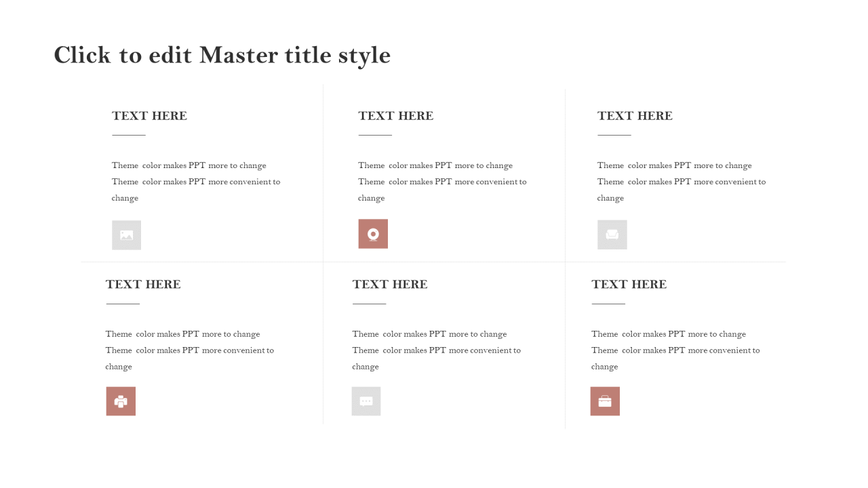Select the rose webcam icon

(x=373, y=234)
